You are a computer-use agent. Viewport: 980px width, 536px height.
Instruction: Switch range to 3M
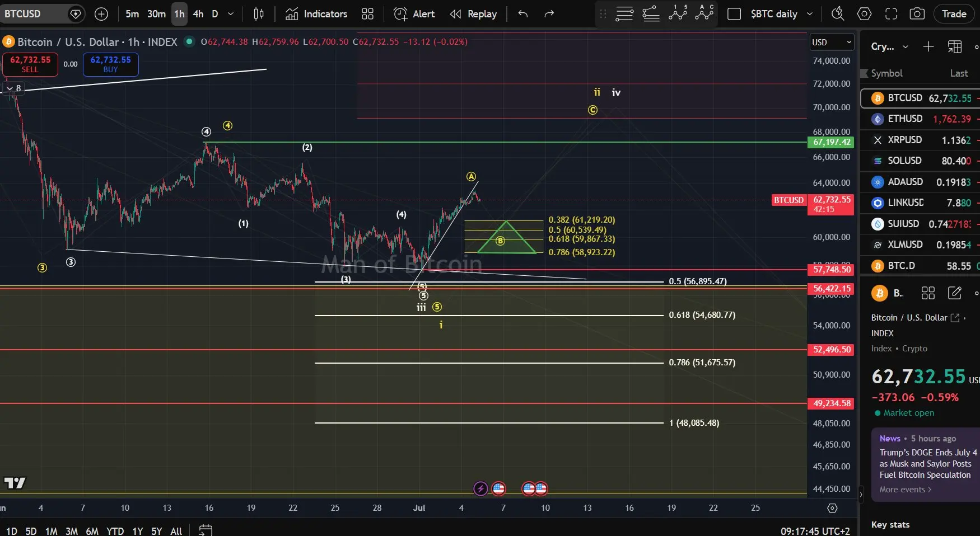(x=72, y=531)
